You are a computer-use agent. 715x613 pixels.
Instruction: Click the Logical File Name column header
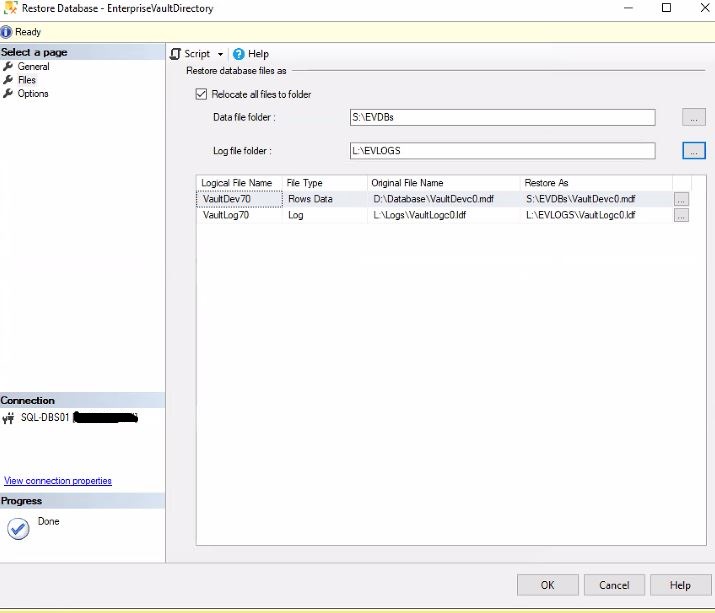click(x=237, y=183)
